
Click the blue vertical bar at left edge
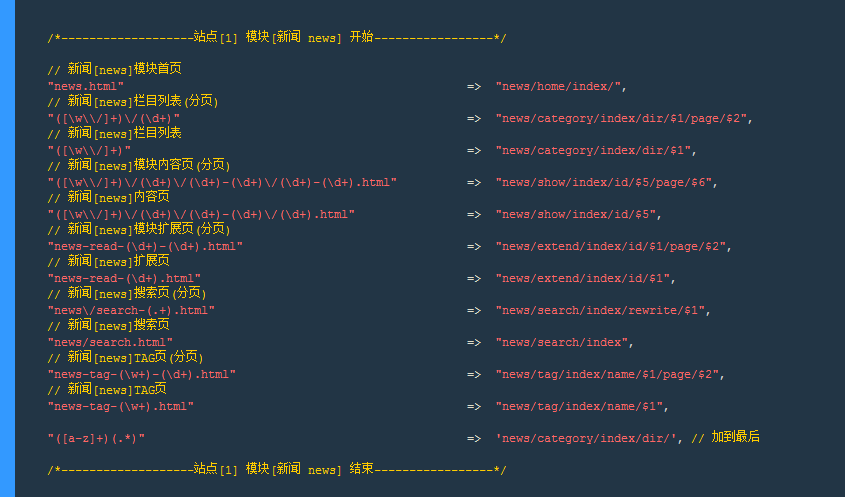pyautogui.click(x=7, y=248)
